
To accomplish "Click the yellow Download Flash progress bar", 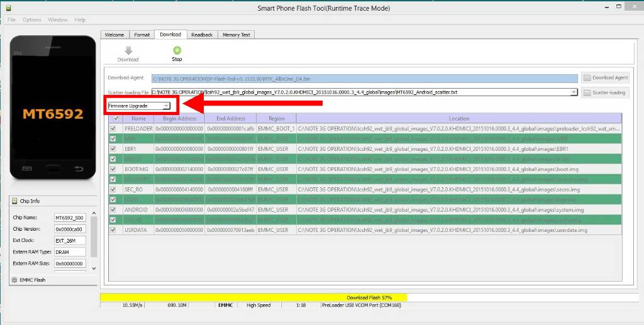I will (253, 297).
